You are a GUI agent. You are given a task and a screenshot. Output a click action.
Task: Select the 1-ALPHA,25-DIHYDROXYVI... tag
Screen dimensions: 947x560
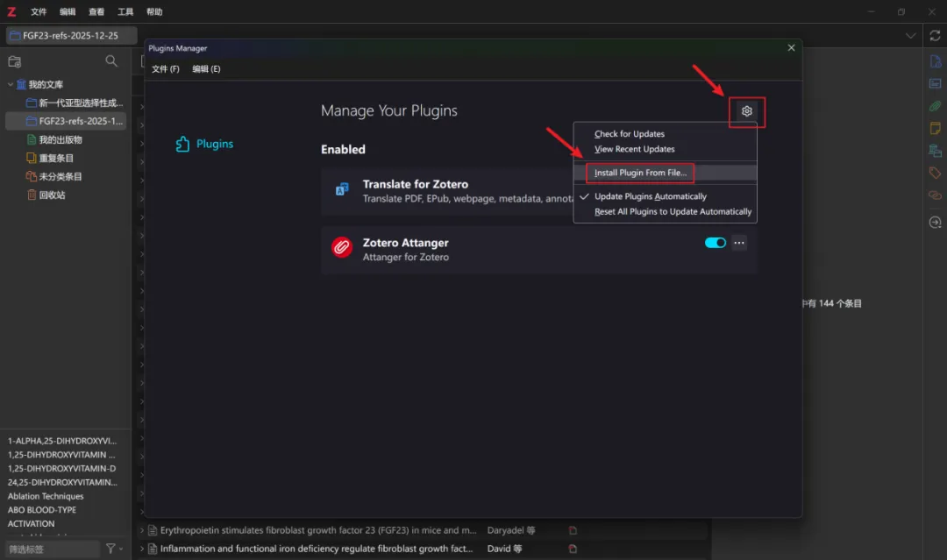point(62,441)
